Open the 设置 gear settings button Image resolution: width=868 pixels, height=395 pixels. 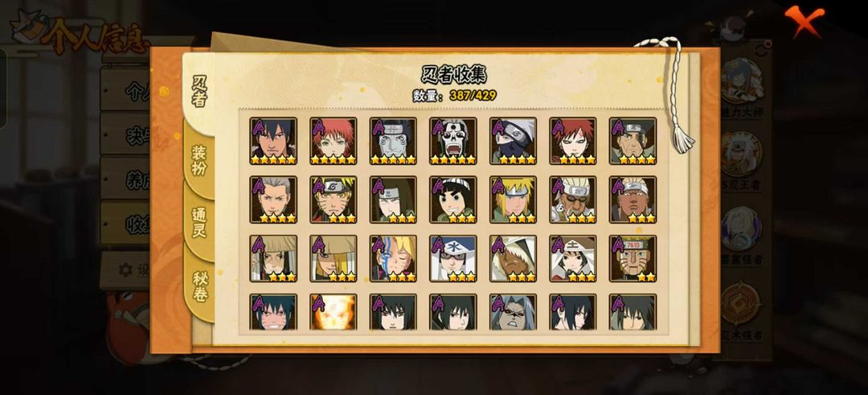[125, 270]
